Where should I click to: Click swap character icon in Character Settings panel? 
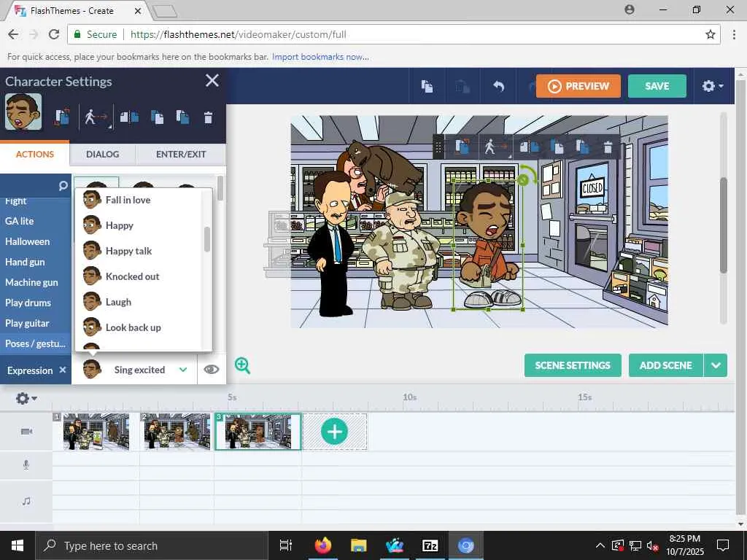pyautogui.click(x=62, y=117)
